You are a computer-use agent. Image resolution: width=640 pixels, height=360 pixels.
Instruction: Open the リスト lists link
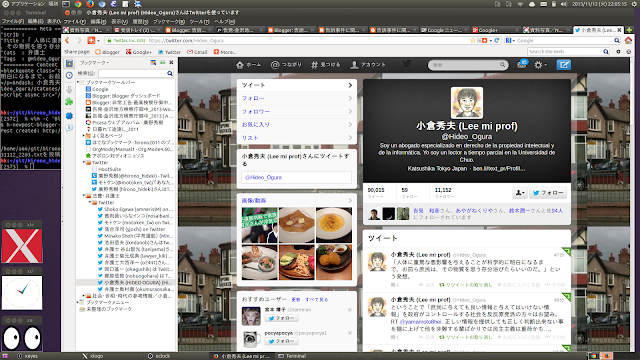pyautogui.click(x=250, y=138)
